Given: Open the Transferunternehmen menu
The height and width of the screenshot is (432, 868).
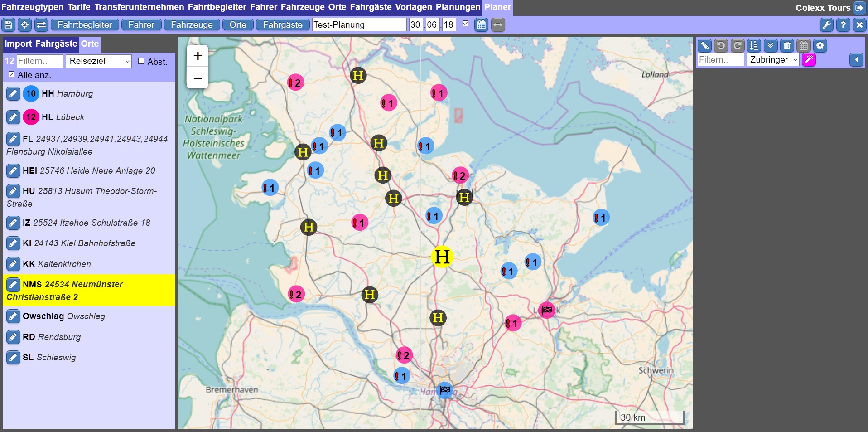Looking at the screenshot, I should coord(139,7).
